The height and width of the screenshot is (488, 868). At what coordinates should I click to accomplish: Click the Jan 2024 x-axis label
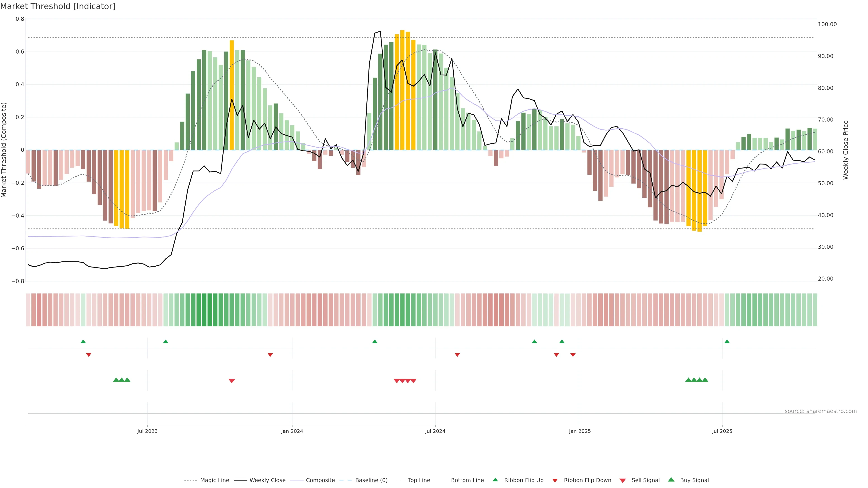pyautogui.click(x=292, y=431)
